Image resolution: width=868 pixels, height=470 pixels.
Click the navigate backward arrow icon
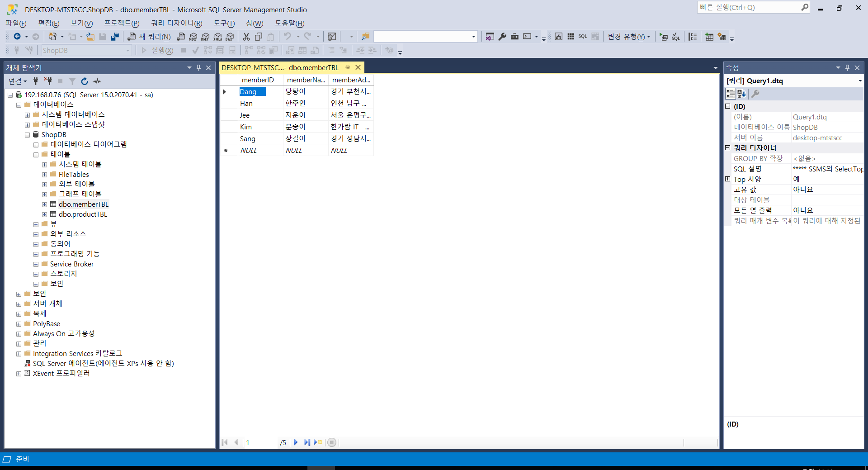click(x=17, y=37)
